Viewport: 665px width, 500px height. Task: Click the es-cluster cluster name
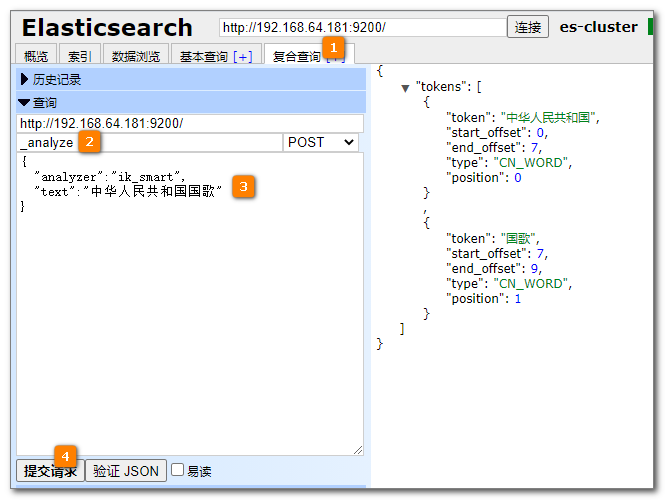(598, 27)
